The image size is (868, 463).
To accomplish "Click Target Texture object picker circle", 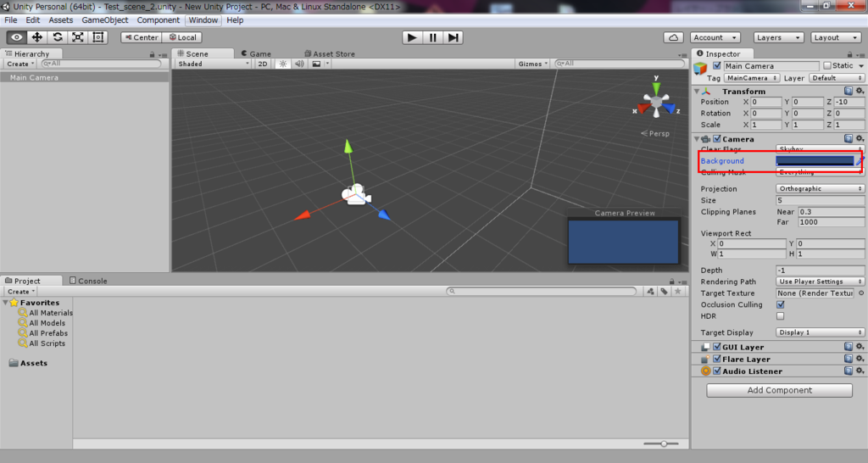I will (x=861, y=293).
